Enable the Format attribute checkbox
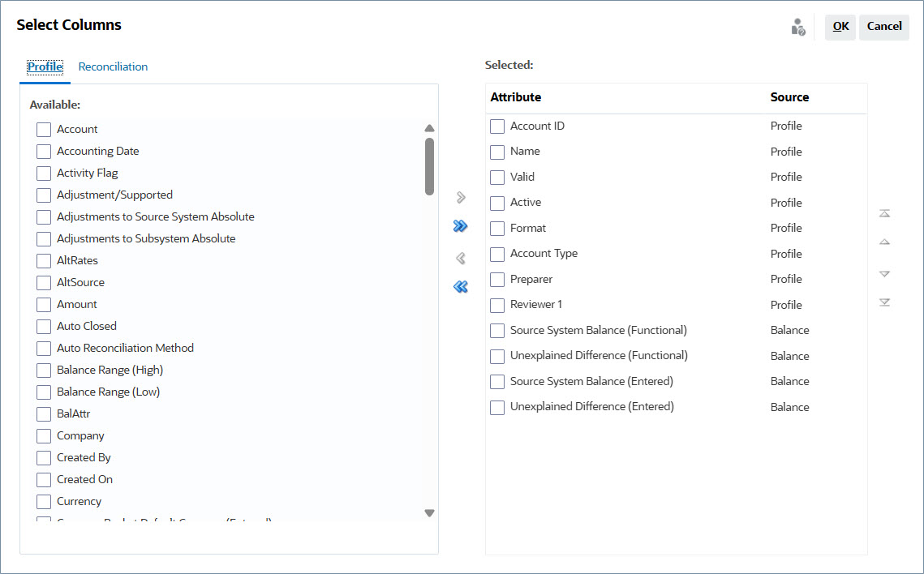 [x=497, y=228]
